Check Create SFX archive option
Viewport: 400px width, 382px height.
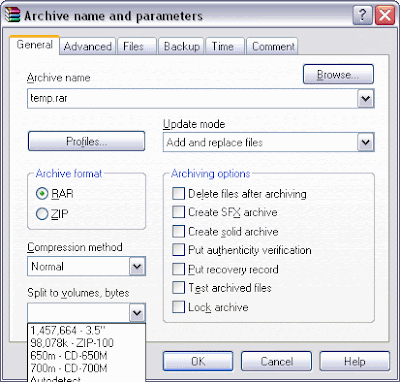click(178, 212)
